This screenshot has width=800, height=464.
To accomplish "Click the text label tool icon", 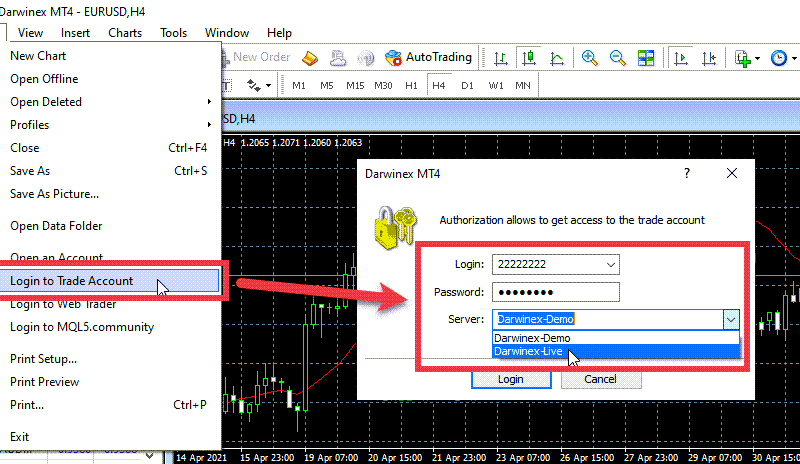I will pos(227,85).
